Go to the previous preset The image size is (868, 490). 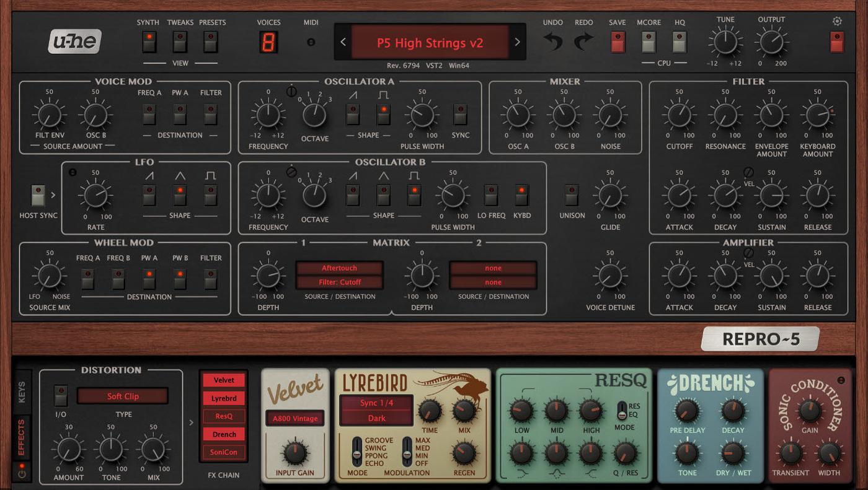(x=343, y=42)
